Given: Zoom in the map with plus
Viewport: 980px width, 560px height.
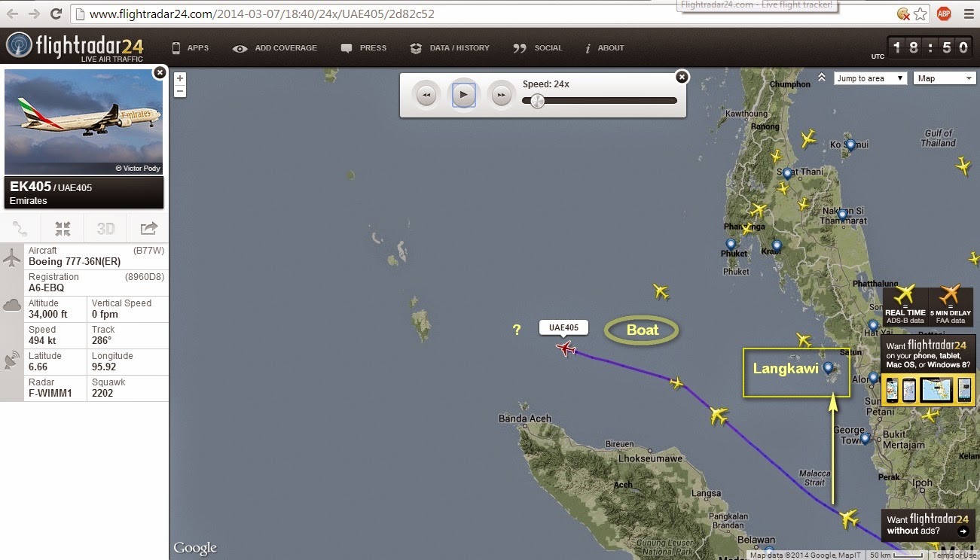Looking at the screenshot, I should click(x=180, y=78).
